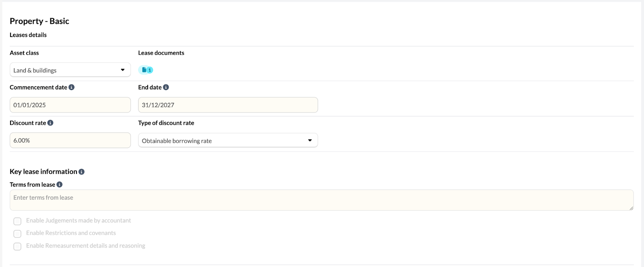Click the Obtainable borrowing rate arrow
The width and height of the screenshot is (644, 267).
coord(310,140)
